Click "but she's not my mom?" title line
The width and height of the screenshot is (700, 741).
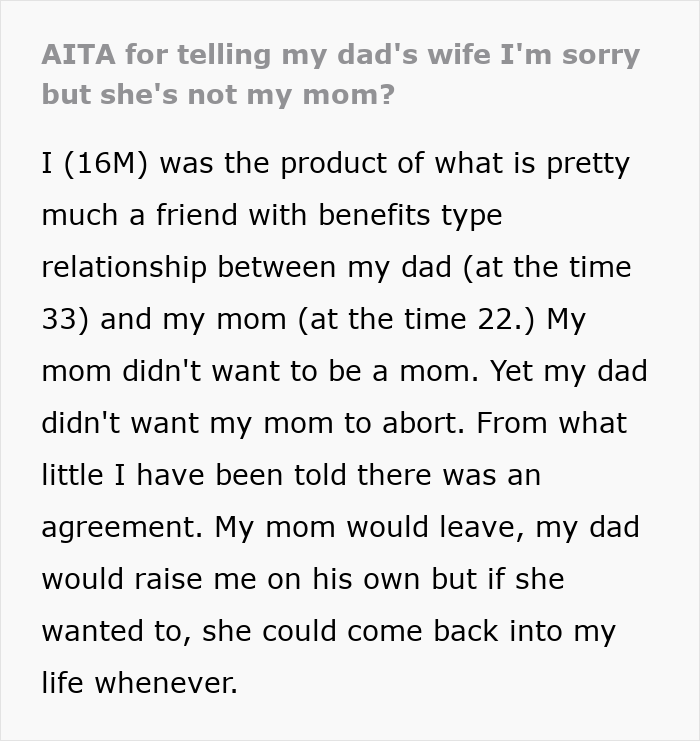(218, 94)
